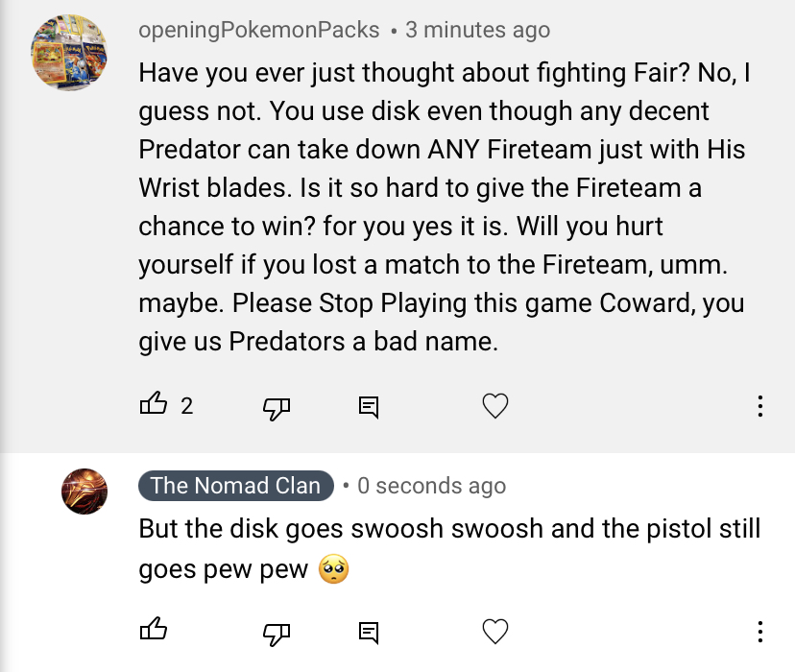Click the like count 2
This screenshot has height=672, width=795.
coord(186,407)
